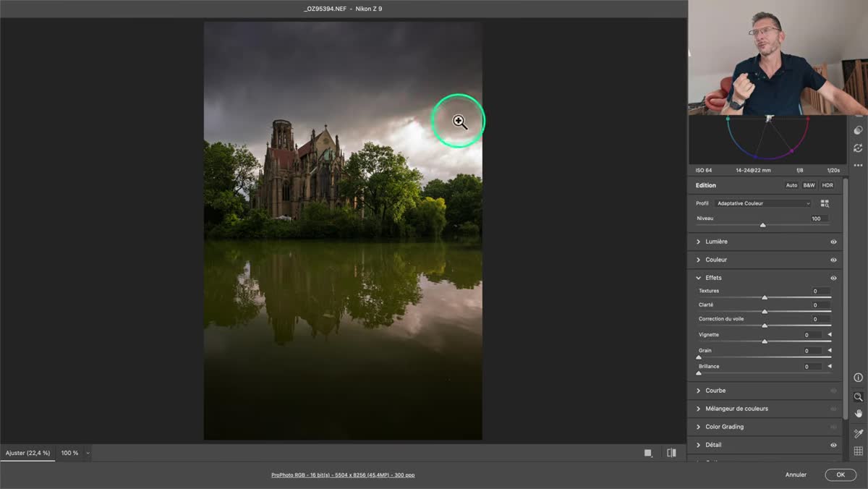
Task: Toggle visibility of Mélangeur de couleurs panel
Action: (x=833, y=409)
